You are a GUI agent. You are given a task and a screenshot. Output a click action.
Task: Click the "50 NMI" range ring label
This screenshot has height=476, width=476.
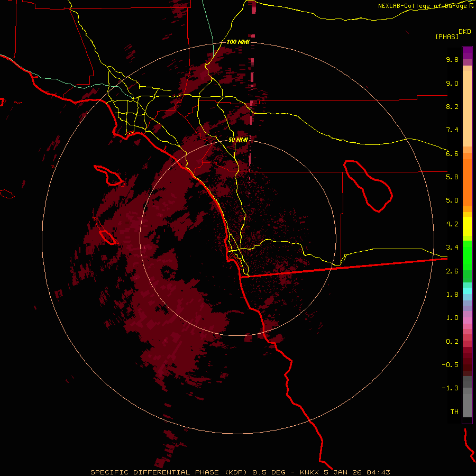point(238,140)
